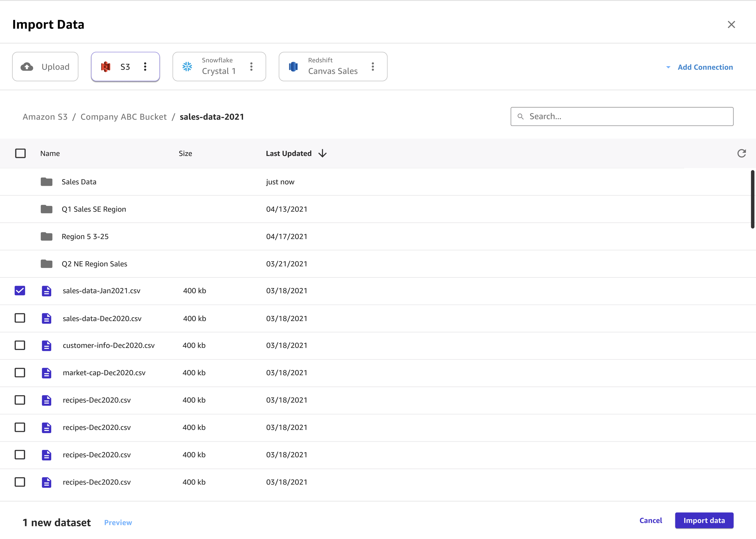Click the Last Updated sort arrow

[322, 153]
